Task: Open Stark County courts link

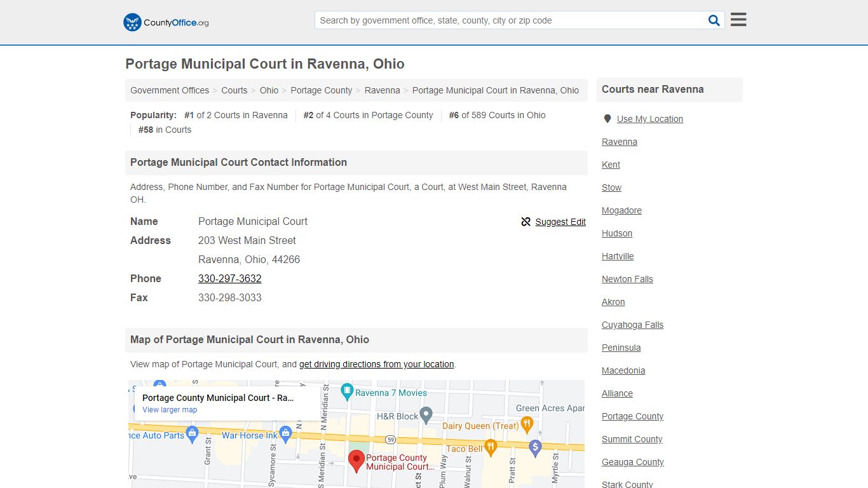Action: click(x=627, y=484)
